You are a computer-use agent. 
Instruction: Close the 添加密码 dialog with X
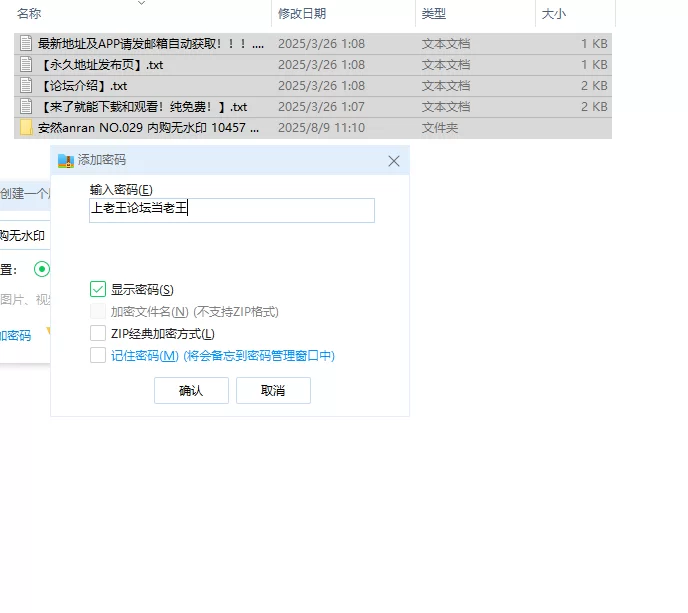394,160
